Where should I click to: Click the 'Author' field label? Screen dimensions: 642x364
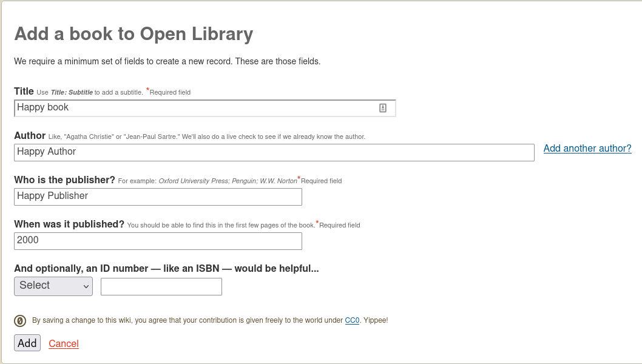click(30, 135)
